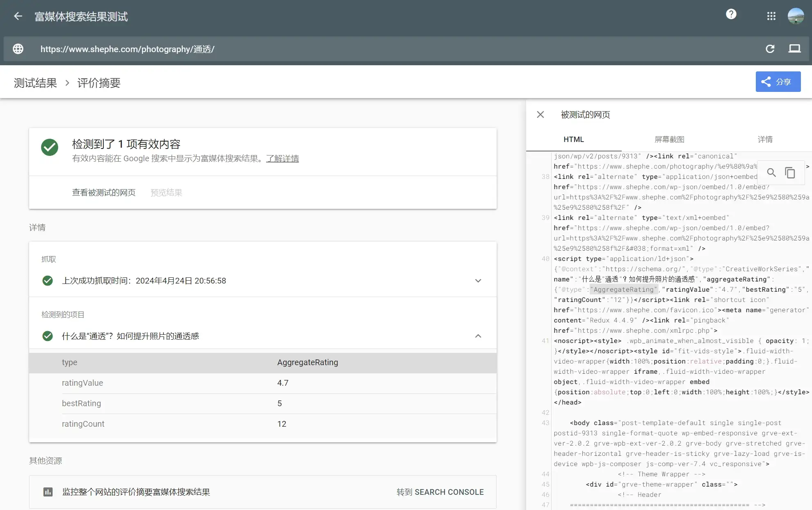
Task: Click 查看被测试的网页 button
Action: coord(104,192)
